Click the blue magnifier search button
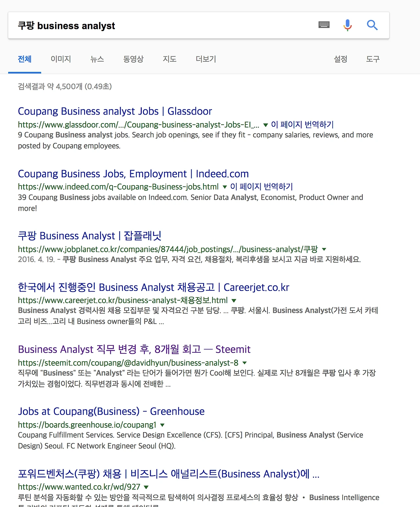 372,25
